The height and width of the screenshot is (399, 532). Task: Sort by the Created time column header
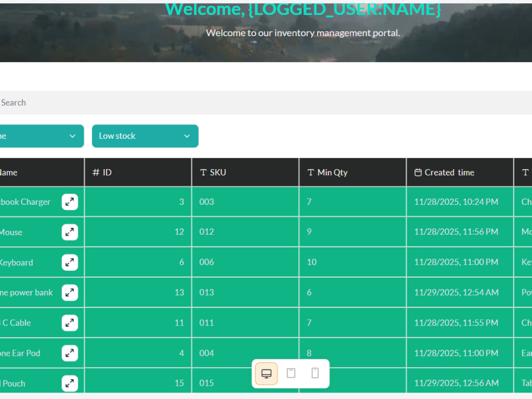tap(460, 172)
